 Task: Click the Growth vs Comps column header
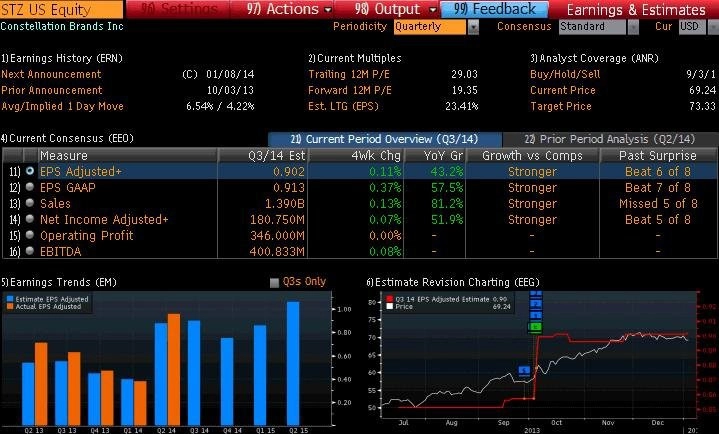[x=532, y=156]
